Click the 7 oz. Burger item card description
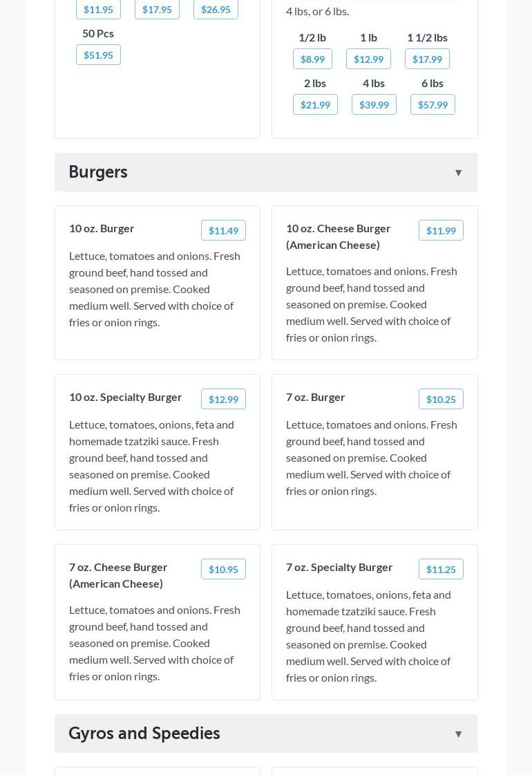The height and width of the screenshot is (775, 532). tap(372, 458)
